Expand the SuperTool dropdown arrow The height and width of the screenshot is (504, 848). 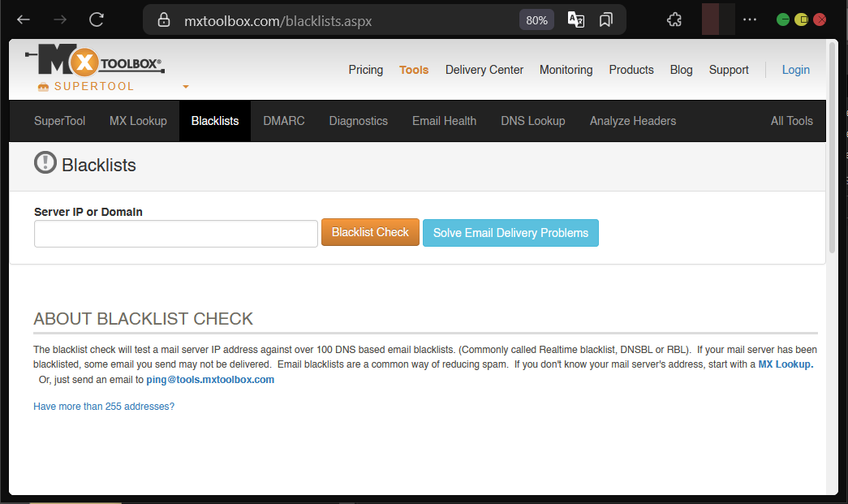186,87
